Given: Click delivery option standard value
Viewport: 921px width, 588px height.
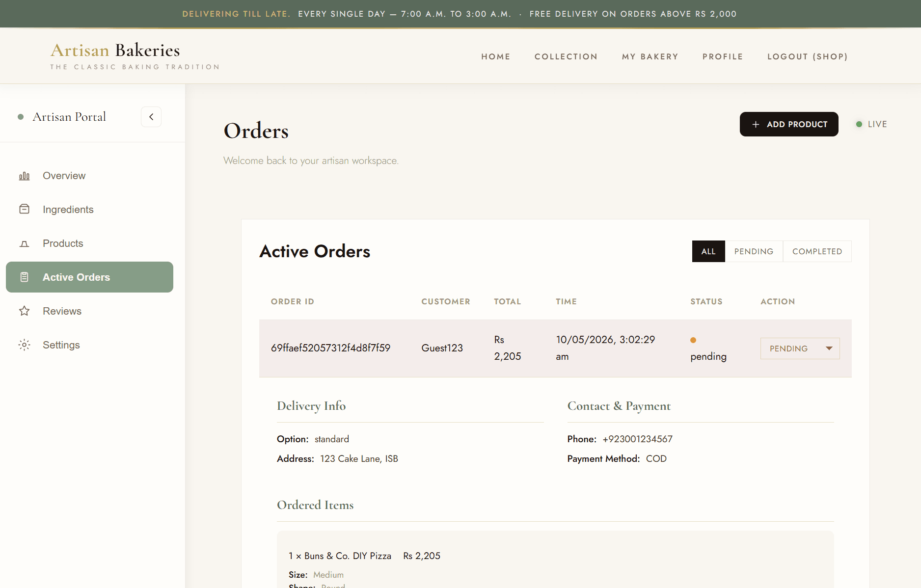Looking at the screenshot, I should click(332, 439).
